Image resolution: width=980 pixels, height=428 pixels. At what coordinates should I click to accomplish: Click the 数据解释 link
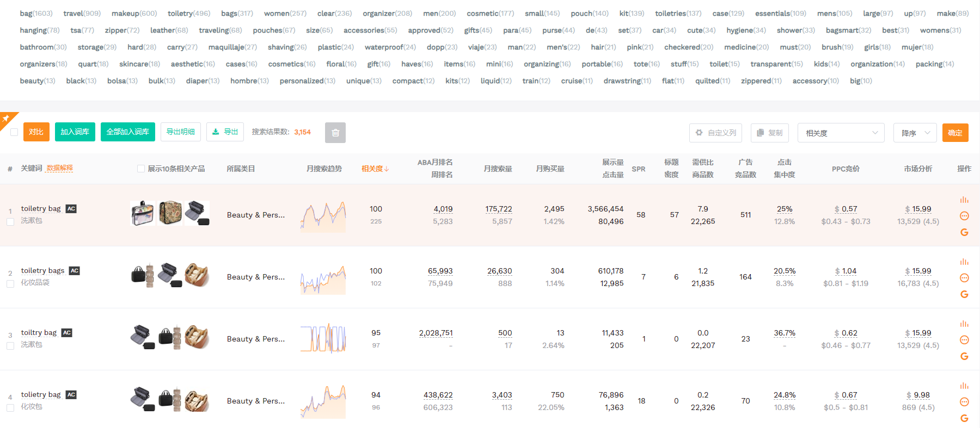click(59, 169)
